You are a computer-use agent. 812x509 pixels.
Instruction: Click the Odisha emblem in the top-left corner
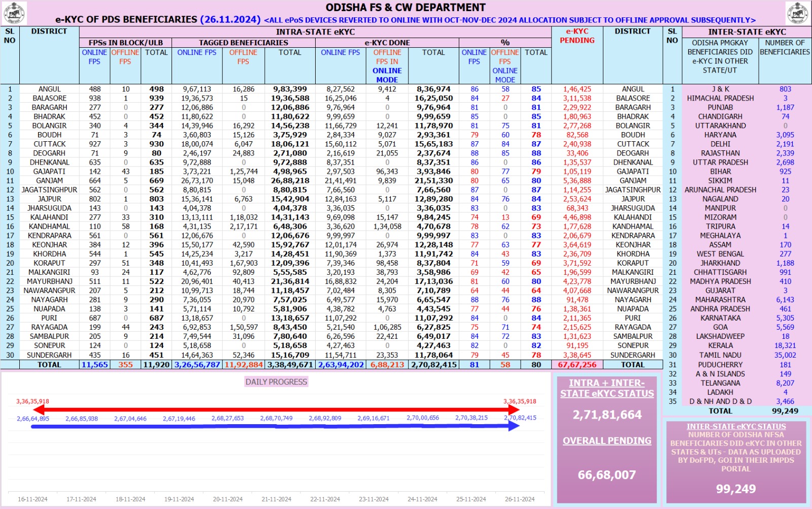point(14,13)
